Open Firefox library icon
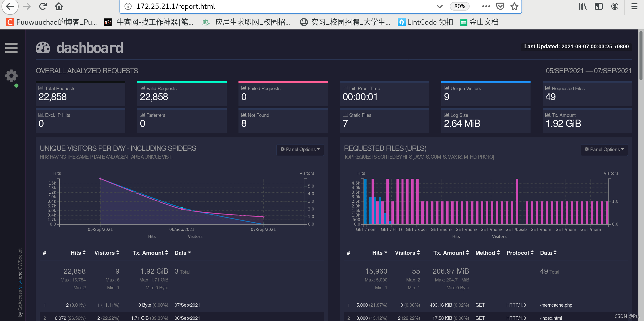Image resolution: width=644 pixels, height=321 pixels. click(x=582, y=6)
